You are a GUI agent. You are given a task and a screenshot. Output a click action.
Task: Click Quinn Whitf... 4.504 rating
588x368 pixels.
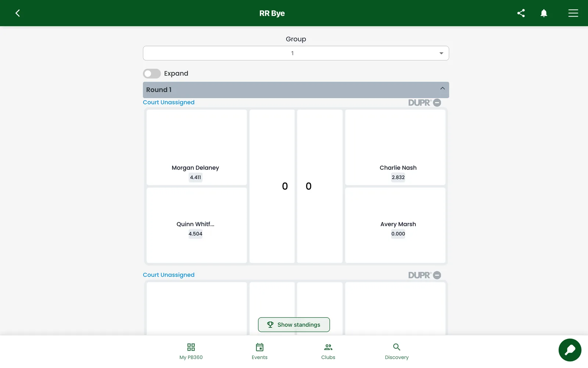pyautogui.click(x=196, y=234)
